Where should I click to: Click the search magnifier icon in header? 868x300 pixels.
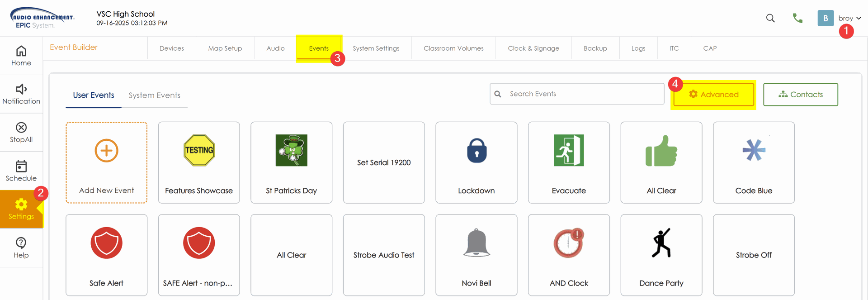tap(770, 18)
